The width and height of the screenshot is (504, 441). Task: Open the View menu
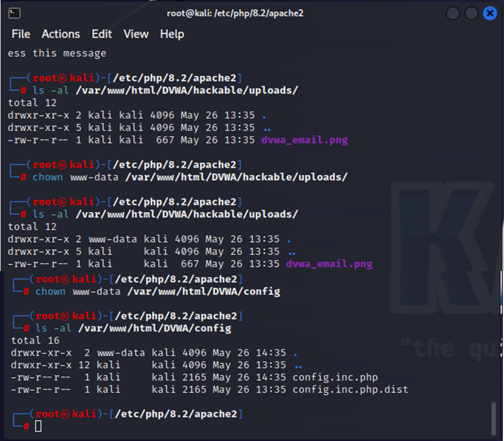pos(136,34)
